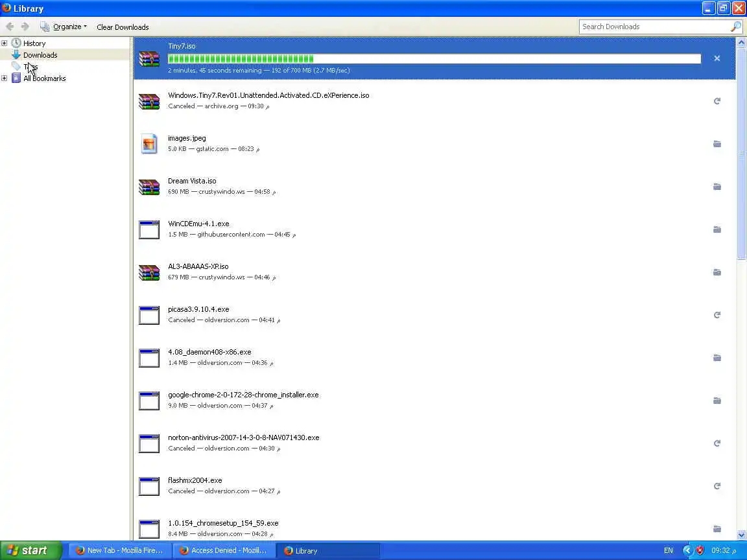Click the scrollbar up arrow
747x560 pixels.
[x=741, y=42]
